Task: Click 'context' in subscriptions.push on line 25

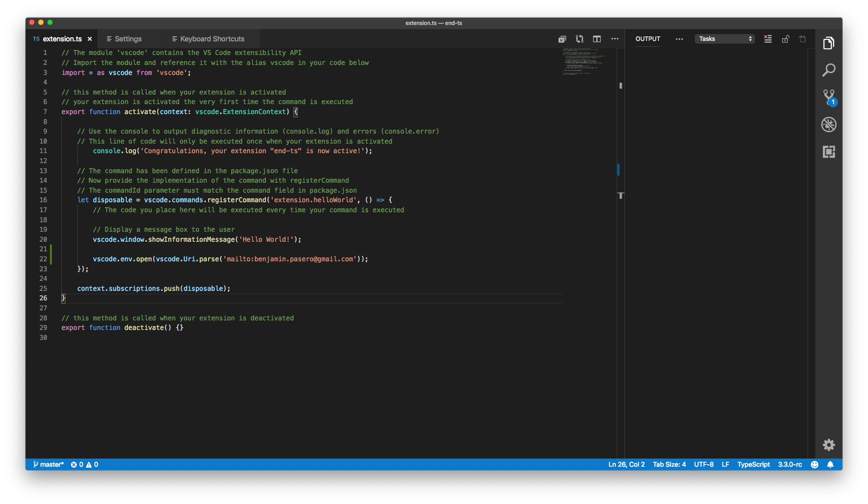Action: coord(91,289)
